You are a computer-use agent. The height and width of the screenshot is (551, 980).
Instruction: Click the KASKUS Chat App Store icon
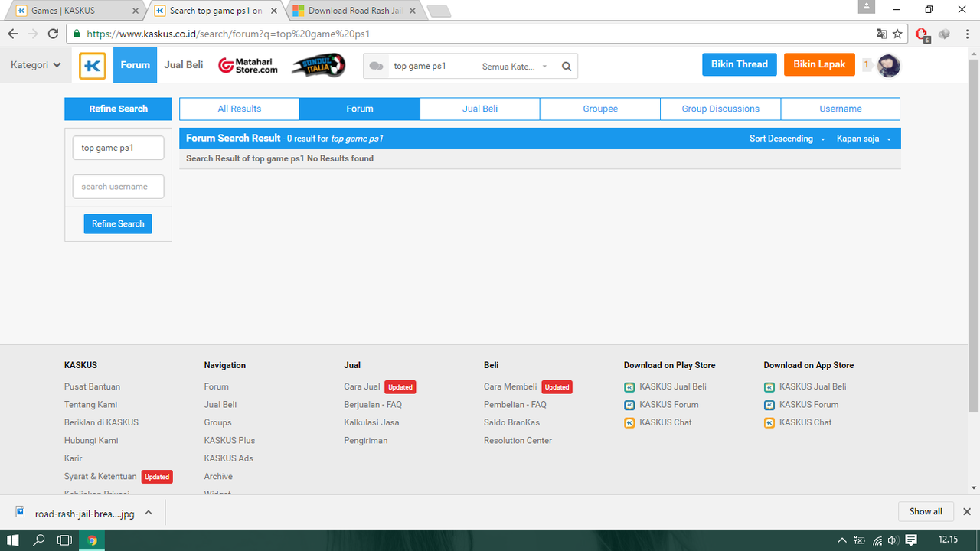tap(769, 423)
